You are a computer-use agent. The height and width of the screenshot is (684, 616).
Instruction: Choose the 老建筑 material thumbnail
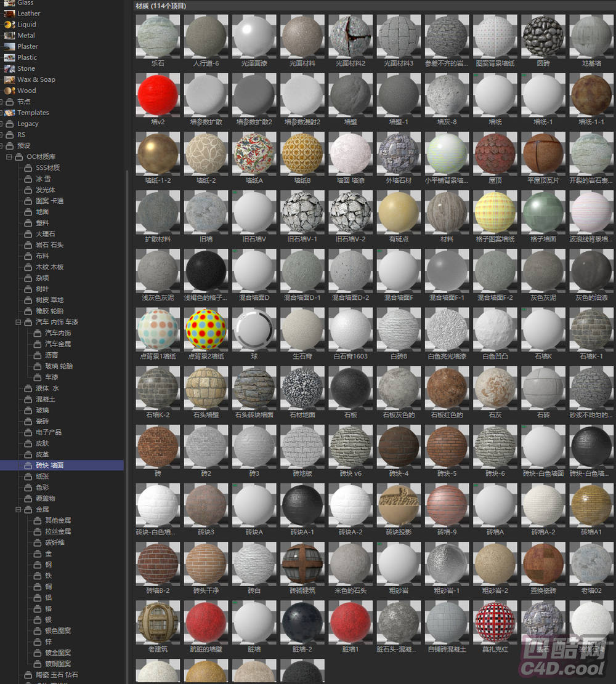coord(158,622)
